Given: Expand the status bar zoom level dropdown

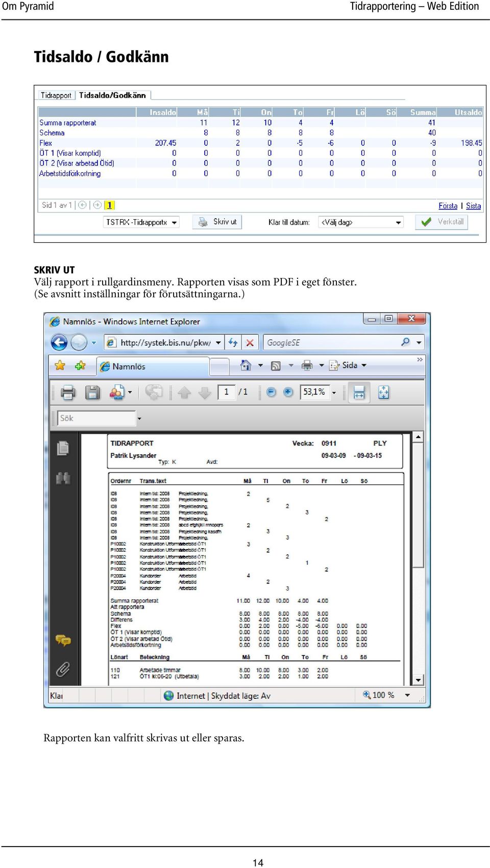Looking at the screenshot, I should (x=407, y=695).
